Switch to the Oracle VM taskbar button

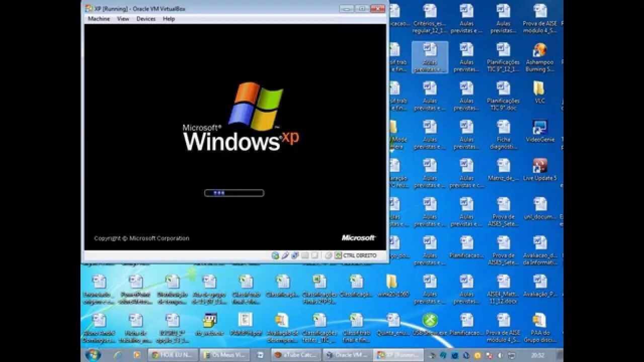coord(347,355)
